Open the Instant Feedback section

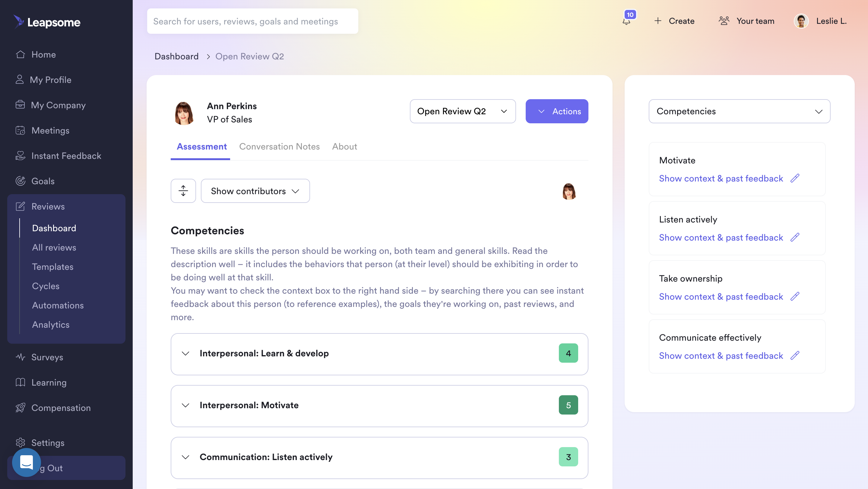(66, 156)
